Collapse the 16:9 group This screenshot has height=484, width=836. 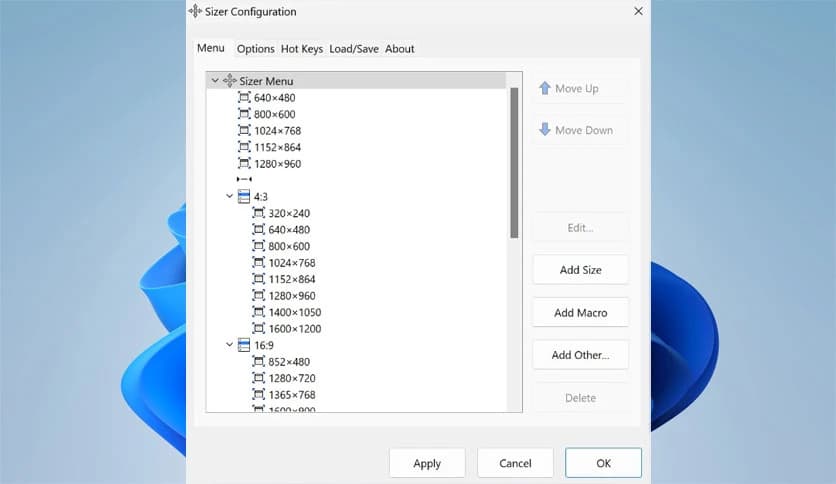(x=229, y=345)
